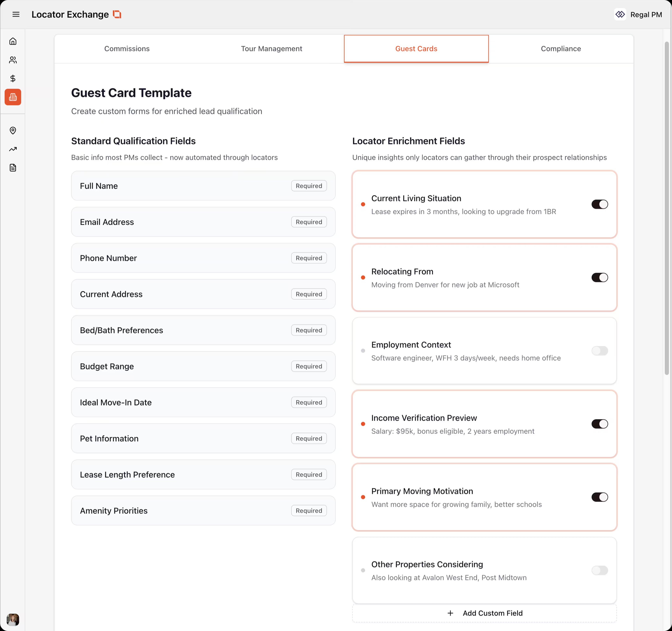This screenshot has height=631, width=672.
Task: Turn on Other Properties Considering toggle
Action: pos(599,570)
